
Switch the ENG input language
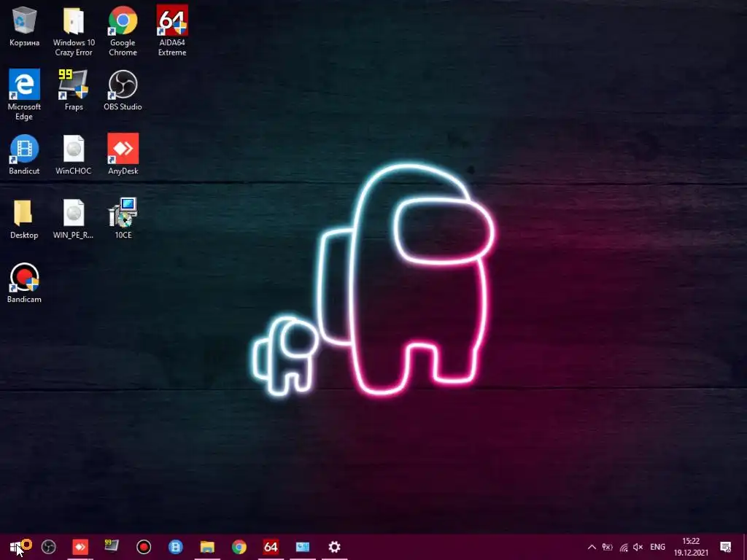pos(658,547)
